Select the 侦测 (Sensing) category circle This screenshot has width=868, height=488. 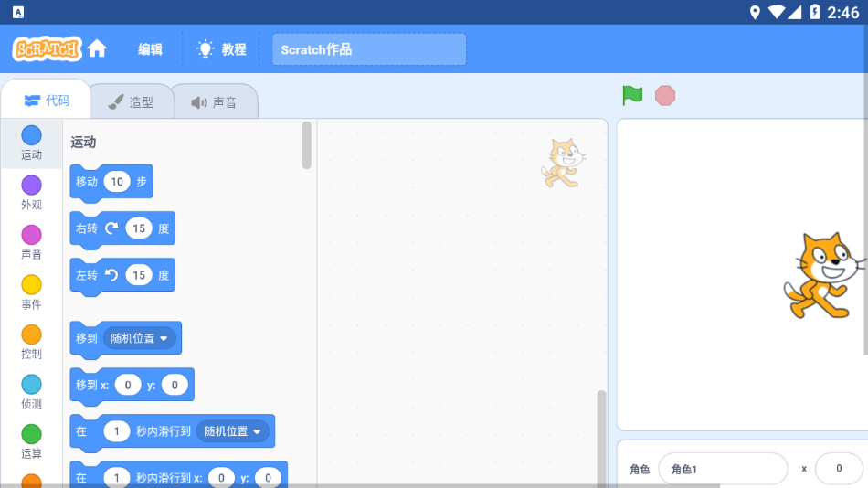point(31,385)
